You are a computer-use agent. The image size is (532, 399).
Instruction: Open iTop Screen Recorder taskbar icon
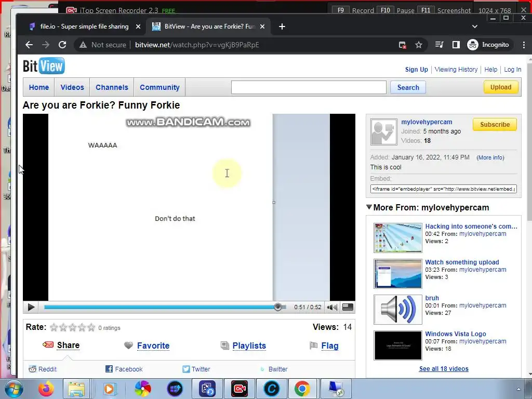coord(240,389)
